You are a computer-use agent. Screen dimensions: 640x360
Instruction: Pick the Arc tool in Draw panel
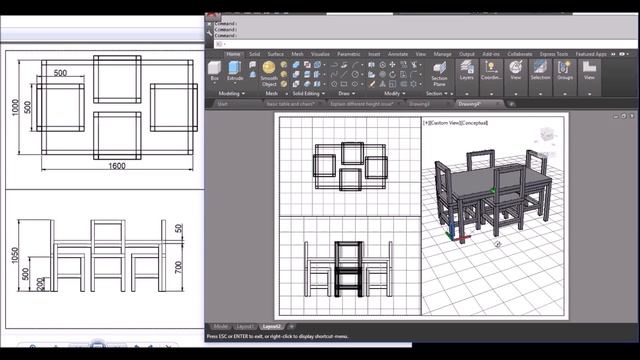(x=355, y=64)
